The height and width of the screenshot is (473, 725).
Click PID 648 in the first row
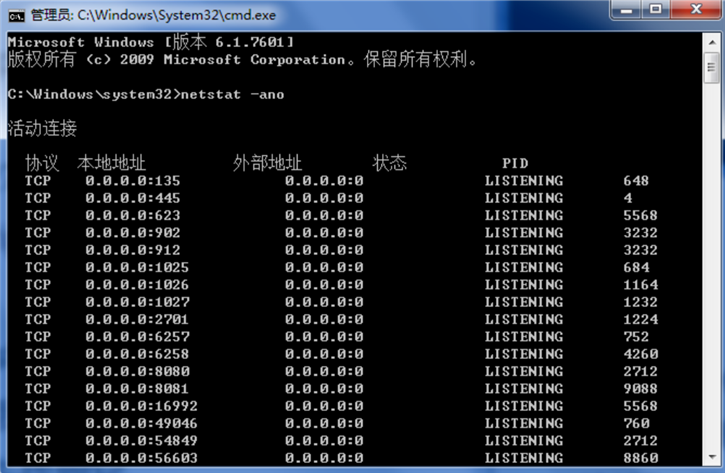635,181
